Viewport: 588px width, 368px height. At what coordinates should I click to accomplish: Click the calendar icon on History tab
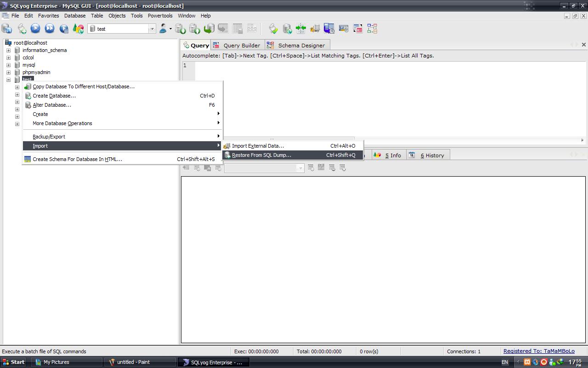[412, 155]
